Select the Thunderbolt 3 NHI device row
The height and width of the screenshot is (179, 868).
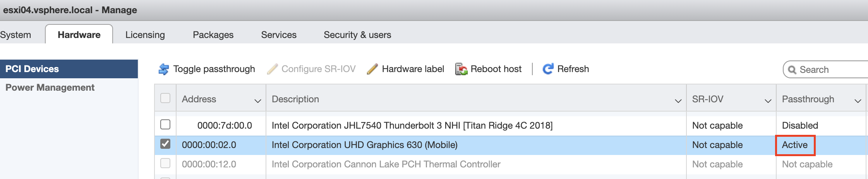tap(510, 126)
